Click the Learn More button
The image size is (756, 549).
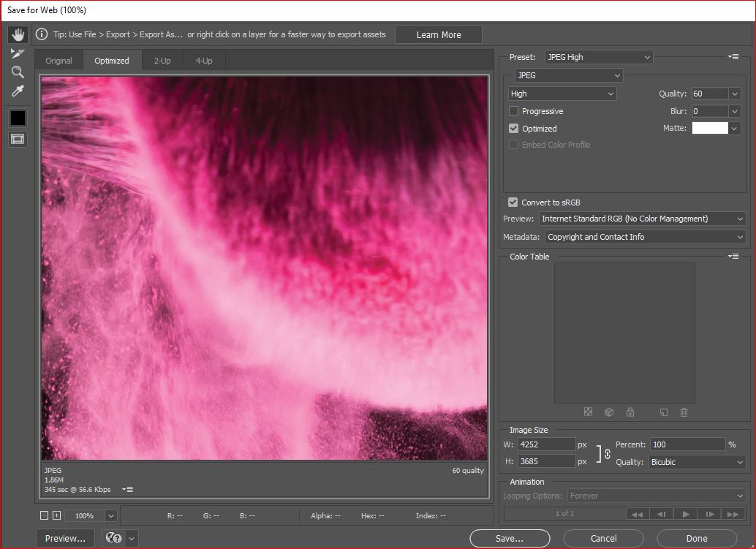pos(439,34)
